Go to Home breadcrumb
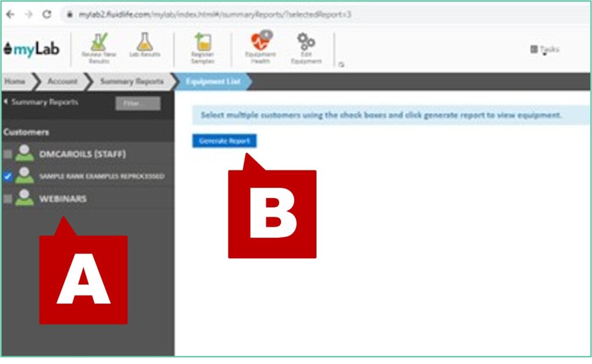This screenshot has width=592, height=364. 15,81
